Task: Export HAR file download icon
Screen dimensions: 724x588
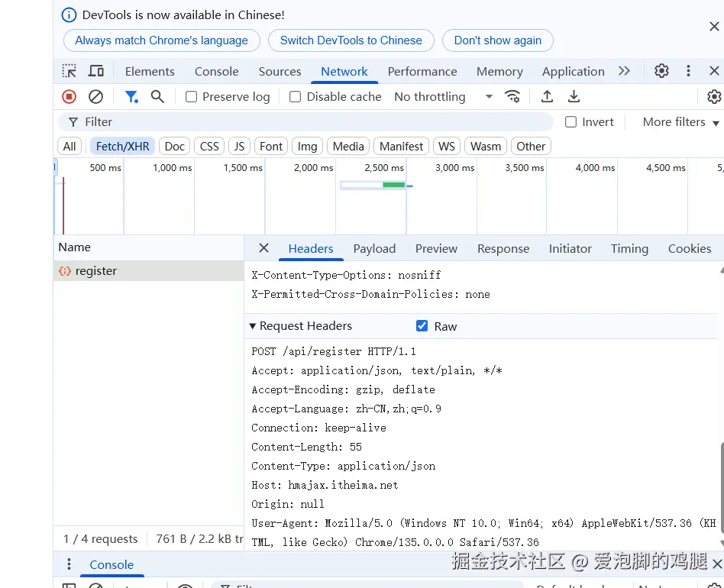Action: 574,97
